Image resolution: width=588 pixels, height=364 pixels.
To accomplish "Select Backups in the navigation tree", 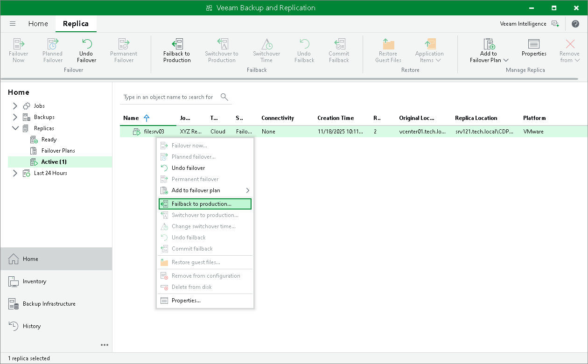I will [44, 117].
